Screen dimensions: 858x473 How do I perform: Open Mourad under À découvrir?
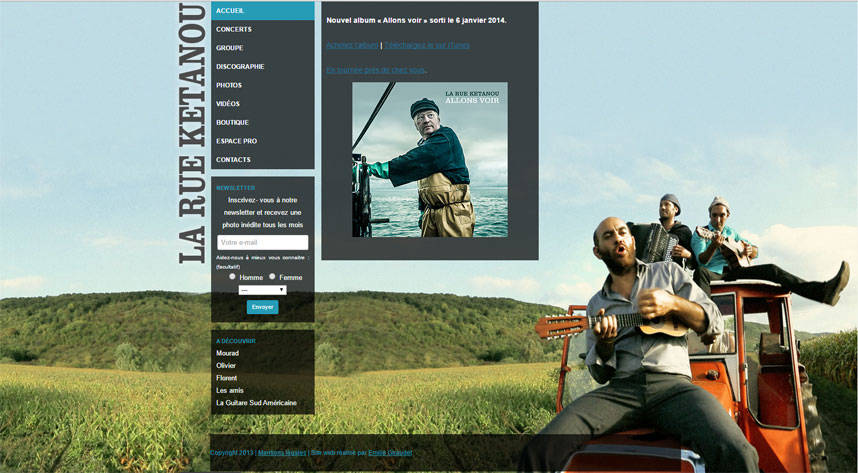coord(227,353)
